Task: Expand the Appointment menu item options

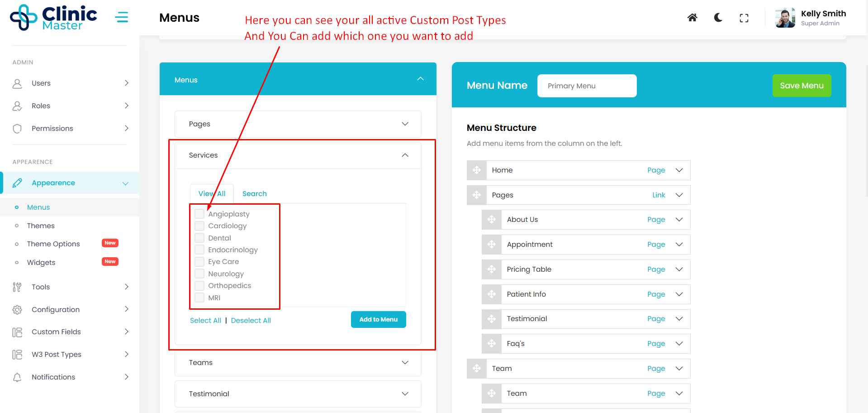Action: 679,245
